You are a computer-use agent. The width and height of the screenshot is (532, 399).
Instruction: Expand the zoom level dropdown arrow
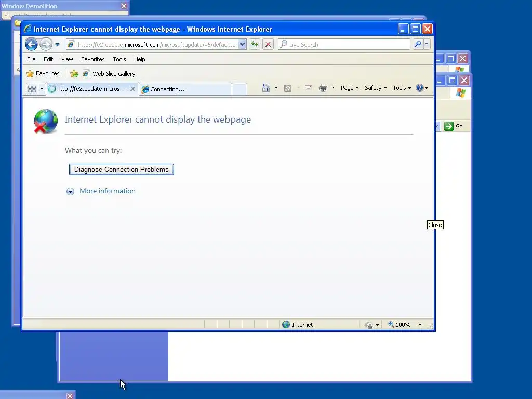click(420, 325)
